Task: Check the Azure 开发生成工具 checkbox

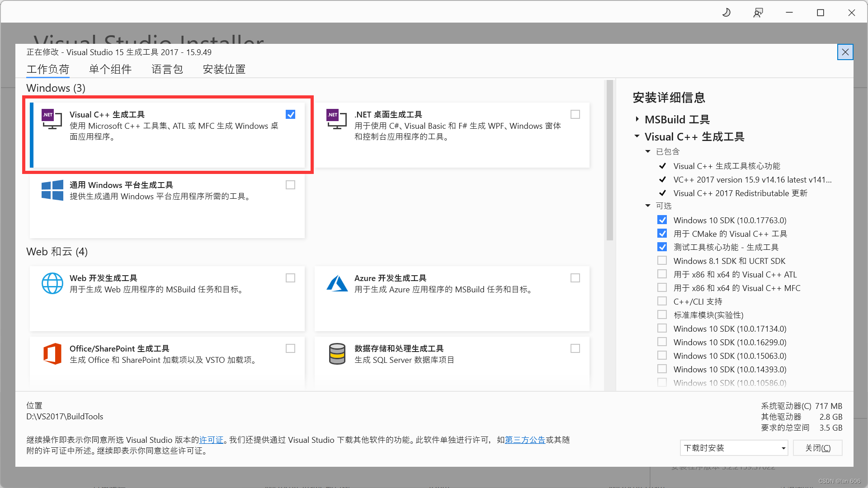Action: coord(575,278)
